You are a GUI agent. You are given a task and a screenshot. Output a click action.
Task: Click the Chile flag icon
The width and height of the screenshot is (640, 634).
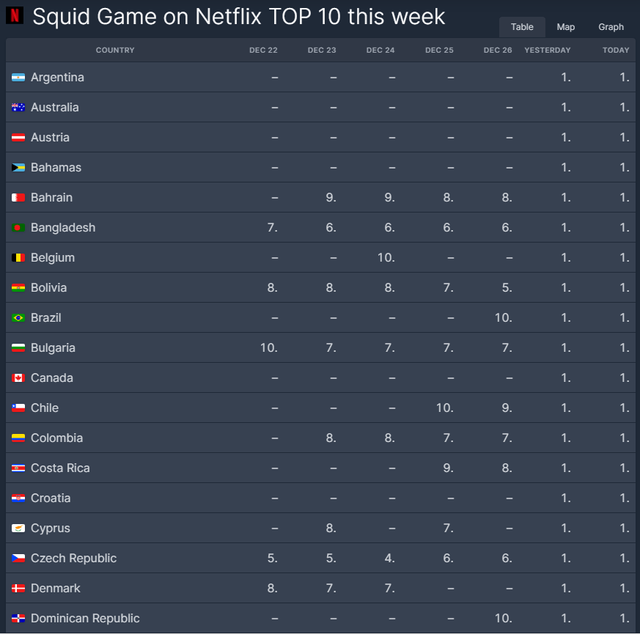18,408
